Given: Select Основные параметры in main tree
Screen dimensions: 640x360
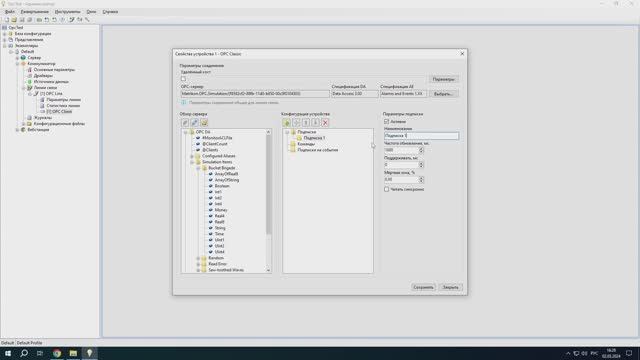Looking at the screenshot, I should 54,70.
